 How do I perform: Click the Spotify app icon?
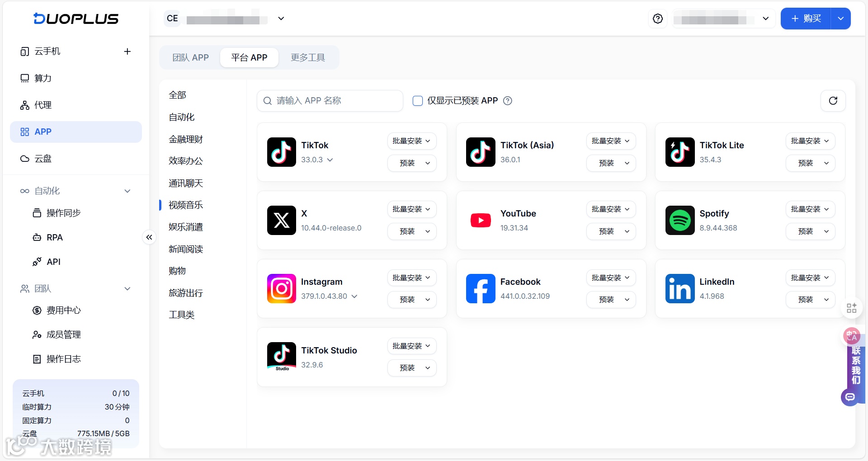[680, 221]
